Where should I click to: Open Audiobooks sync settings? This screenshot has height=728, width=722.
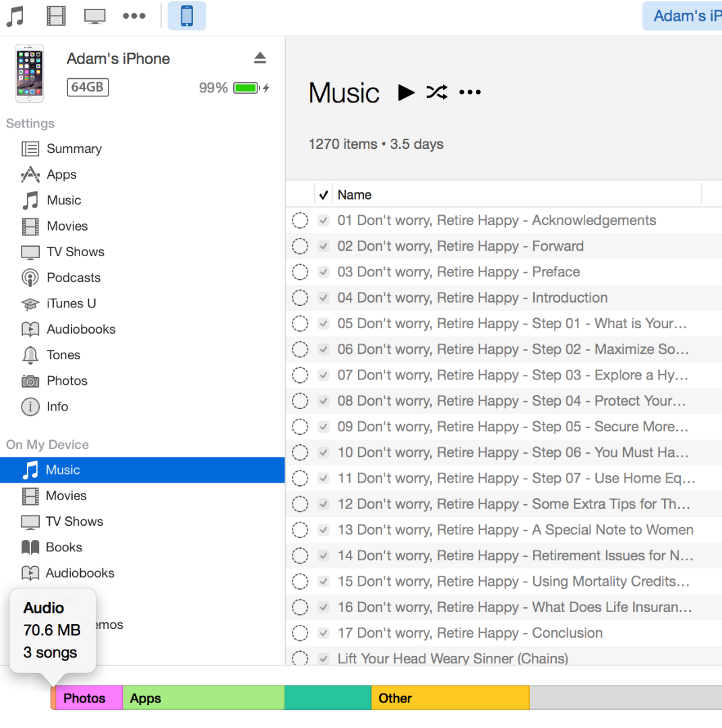[68, 329]
